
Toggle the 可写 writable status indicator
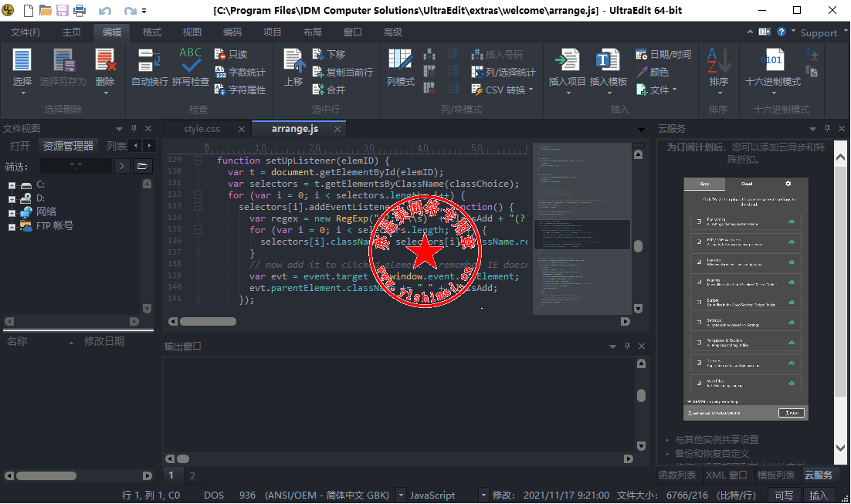coord(785,496)
